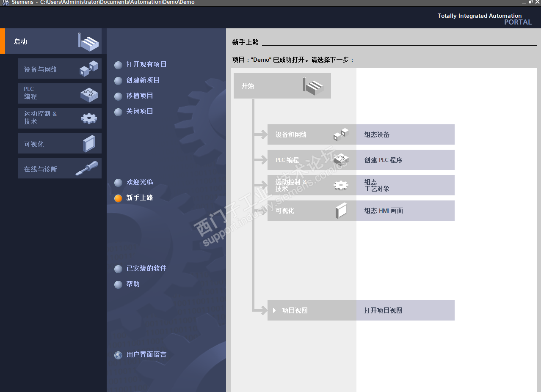
Task: Click the globe icon beside 用户界面语言
Action: click(x=119, y=355)
